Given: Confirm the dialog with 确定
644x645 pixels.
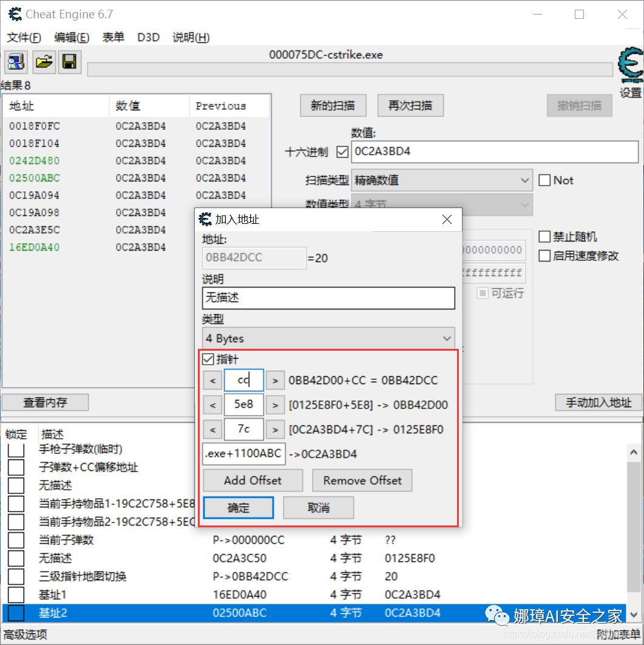Looking at the screenshot, I should pos(239,508).
